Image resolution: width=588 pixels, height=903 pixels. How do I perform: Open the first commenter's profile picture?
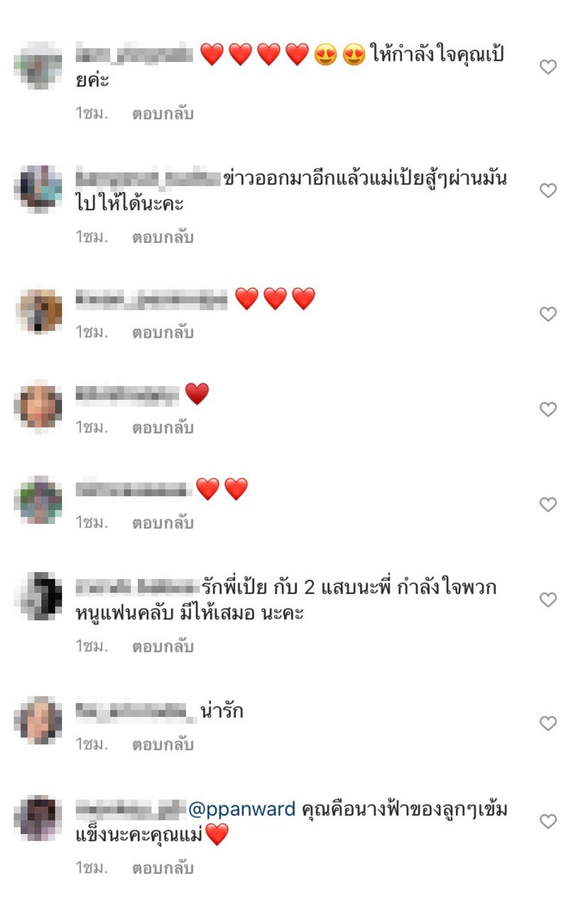click(x=39, y=66)
